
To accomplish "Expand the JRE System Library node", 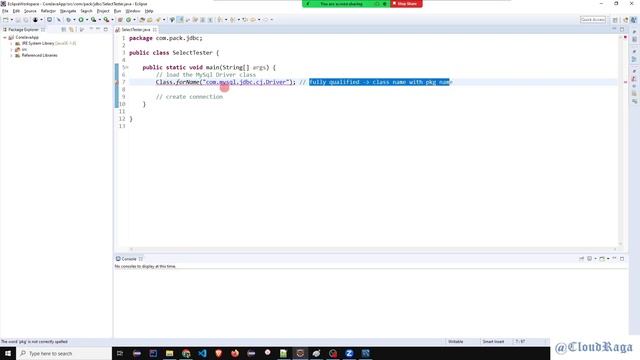I will [x=11, y=43].
